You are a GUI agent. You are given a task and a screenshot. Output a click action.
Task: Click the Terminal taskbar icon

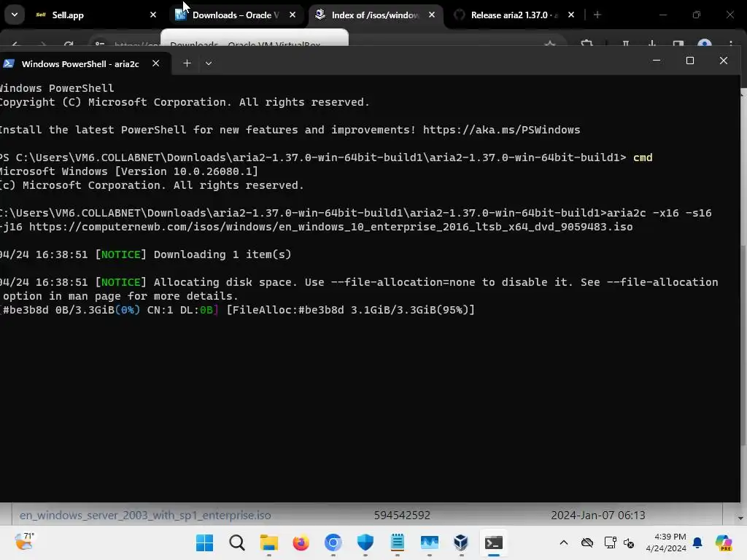point(494,542)
